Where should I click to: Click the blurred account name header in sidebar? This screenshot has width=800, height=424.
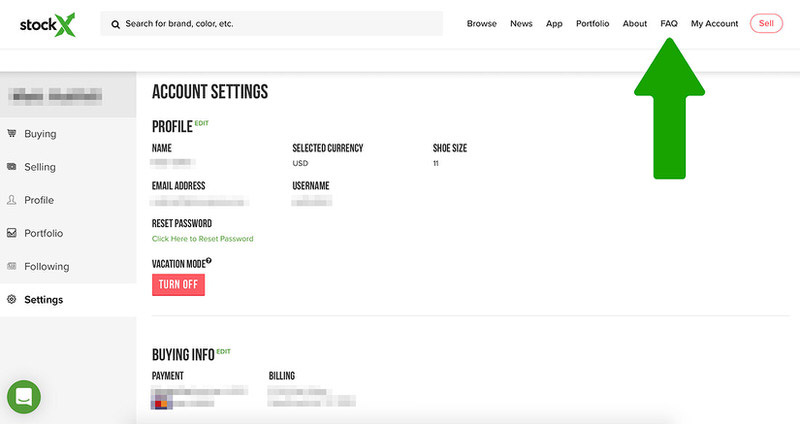coord(55,95)
